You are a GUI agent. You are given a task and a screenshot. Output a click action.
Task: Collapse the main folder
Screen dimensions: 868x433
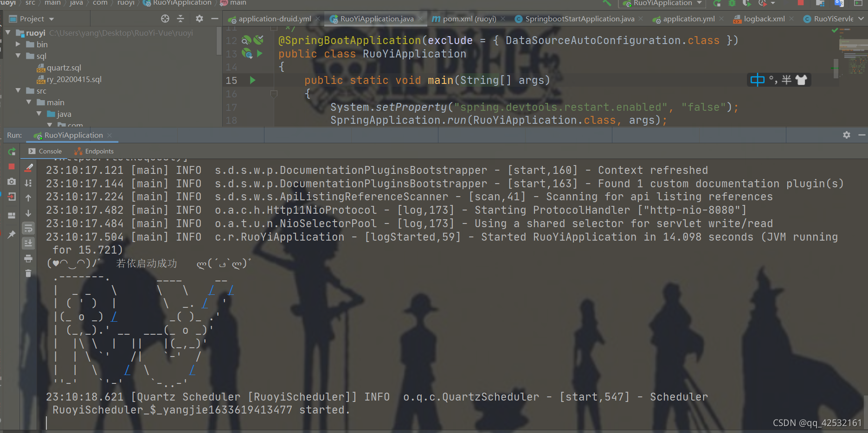tap(29, 102)
